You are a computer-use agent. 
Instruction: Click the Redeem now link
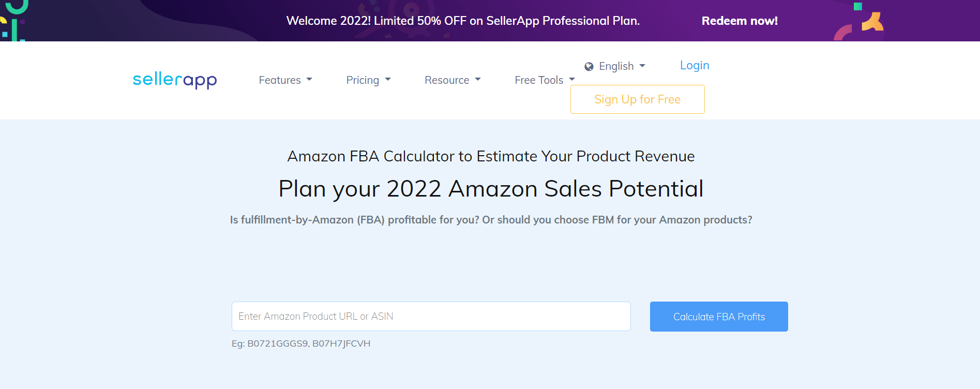click(x=740, y=21)
